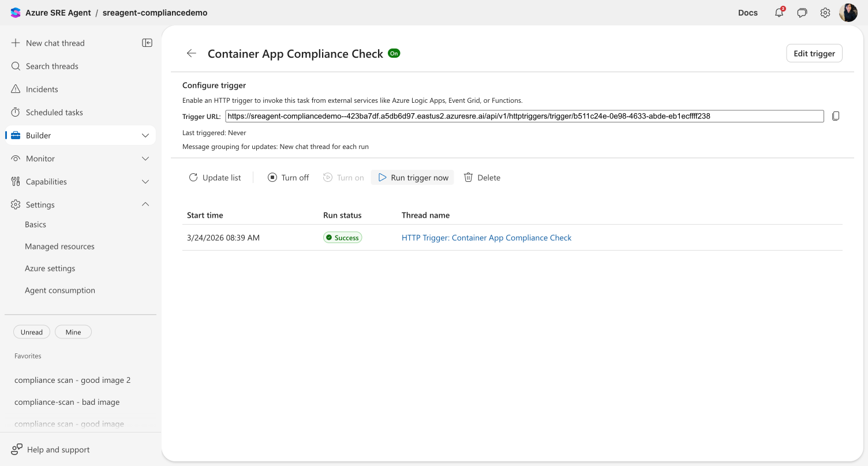Open the user profile avatar
Screen dimensions: 868x466
848,13
